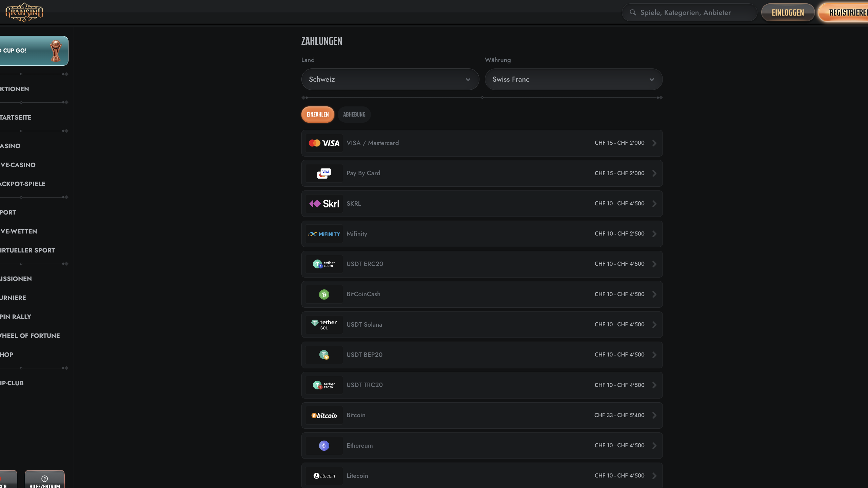Open the Hilfezentrum help button
868x488 pixels.
(x=45, y=479)
